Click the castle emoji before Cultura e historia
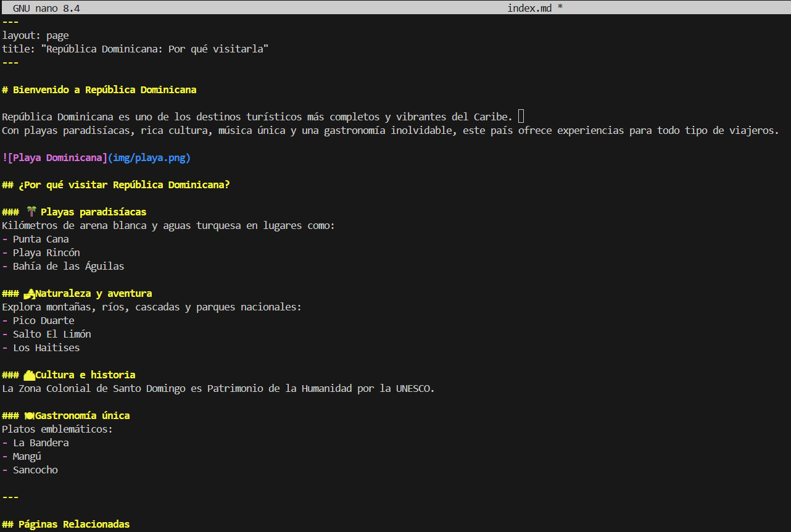Viewport: 791px width, 532px height. pos(30,375)
